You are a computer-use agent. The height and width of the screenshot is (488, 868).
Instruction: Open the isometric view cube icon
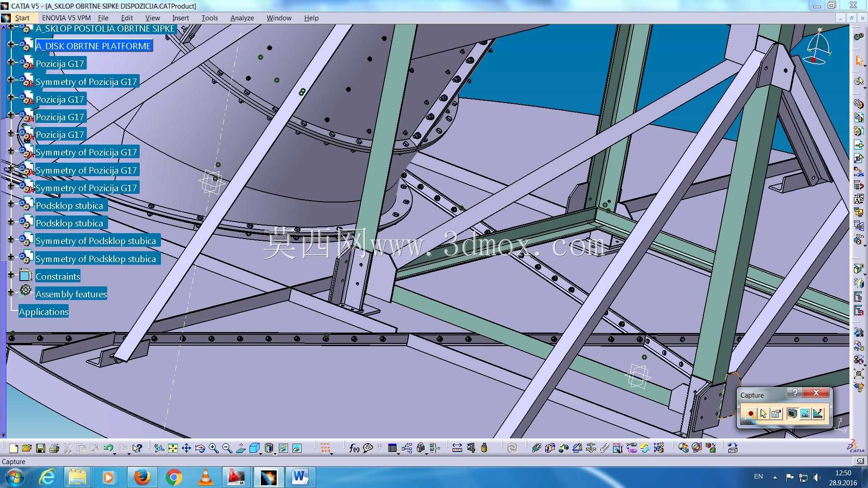tap(255, 448)
